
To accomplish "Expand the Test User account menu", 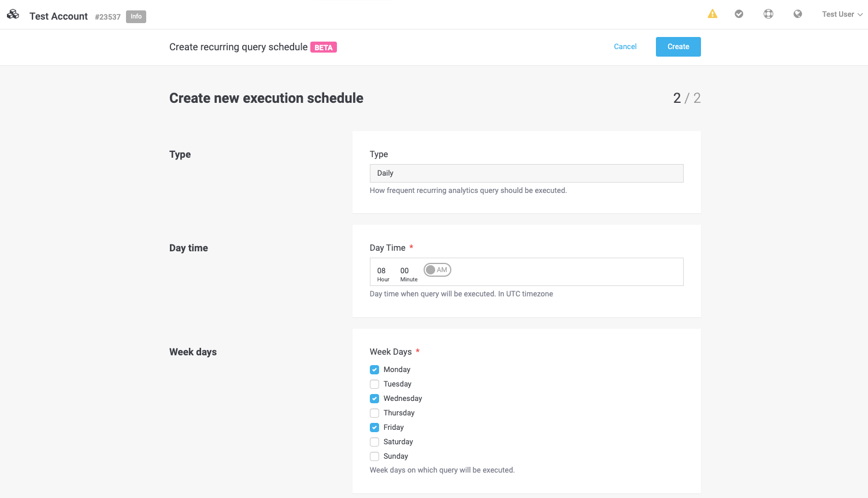I will click(x=838, y=14).
